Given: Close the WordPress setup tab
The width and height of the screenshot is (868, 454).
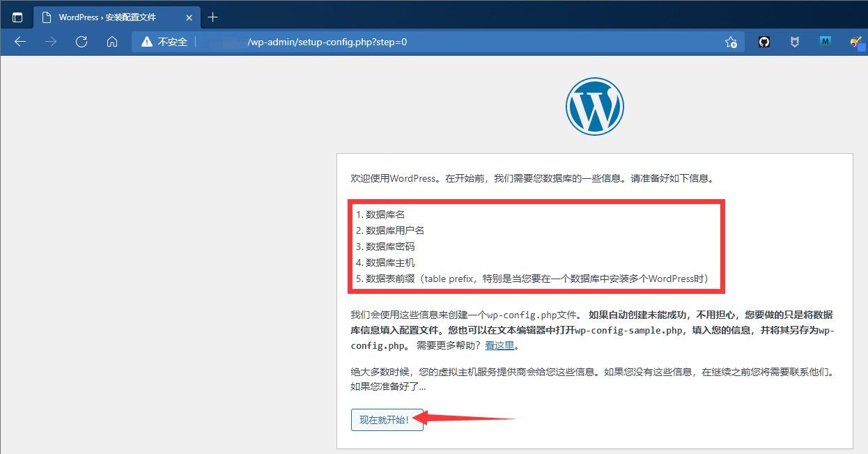Looking at the screenshot, I should click(x=189, y=17).
